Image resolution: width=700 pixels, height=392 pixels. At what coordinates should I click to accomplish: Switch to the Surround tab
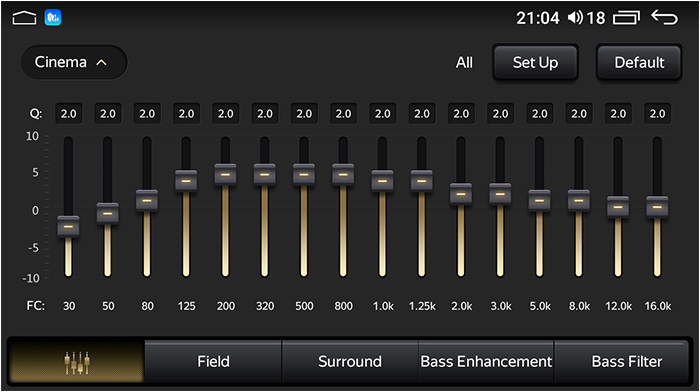point(350,362)
